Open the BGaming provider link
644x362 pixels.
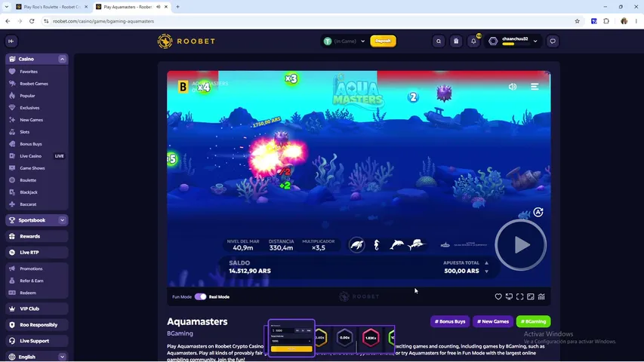coord(180,333)
